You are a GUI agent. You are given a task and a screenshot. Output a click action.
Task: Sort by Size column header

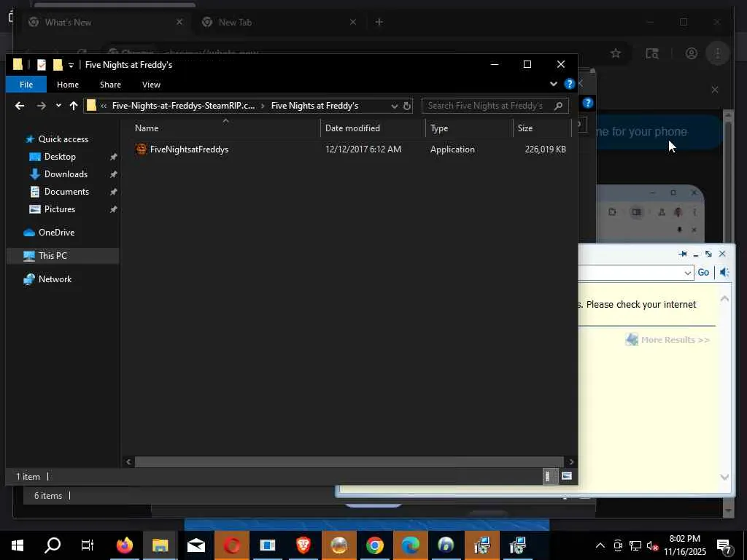click(x=542, y=128)
